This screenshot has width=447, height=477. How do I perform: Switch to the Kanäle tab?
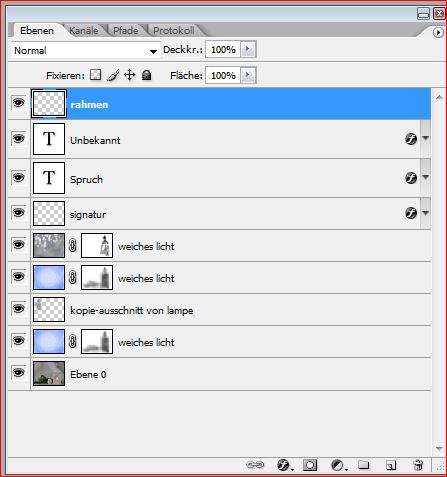coord(84,31)
